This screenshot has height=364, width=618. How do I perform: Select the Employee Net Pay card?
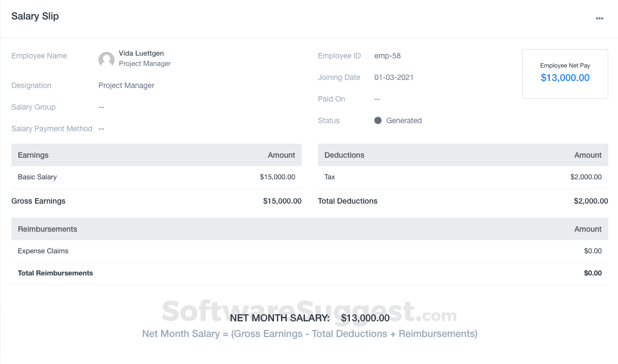click(565, 73)
